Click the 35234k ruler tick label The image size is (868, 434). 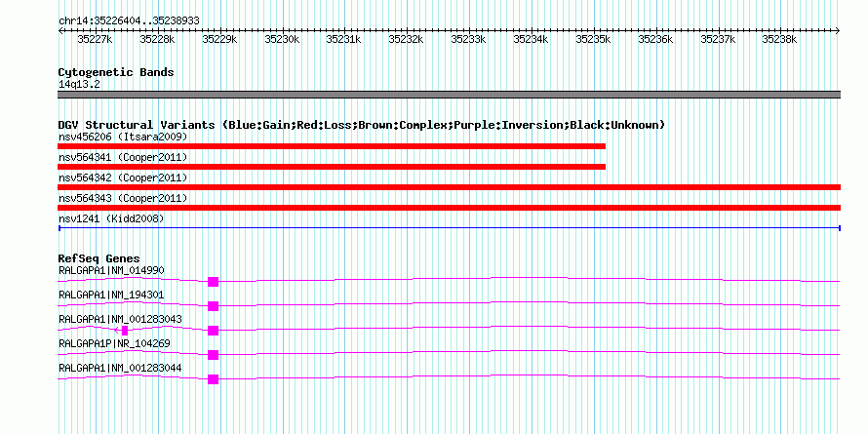click(532, 39)
